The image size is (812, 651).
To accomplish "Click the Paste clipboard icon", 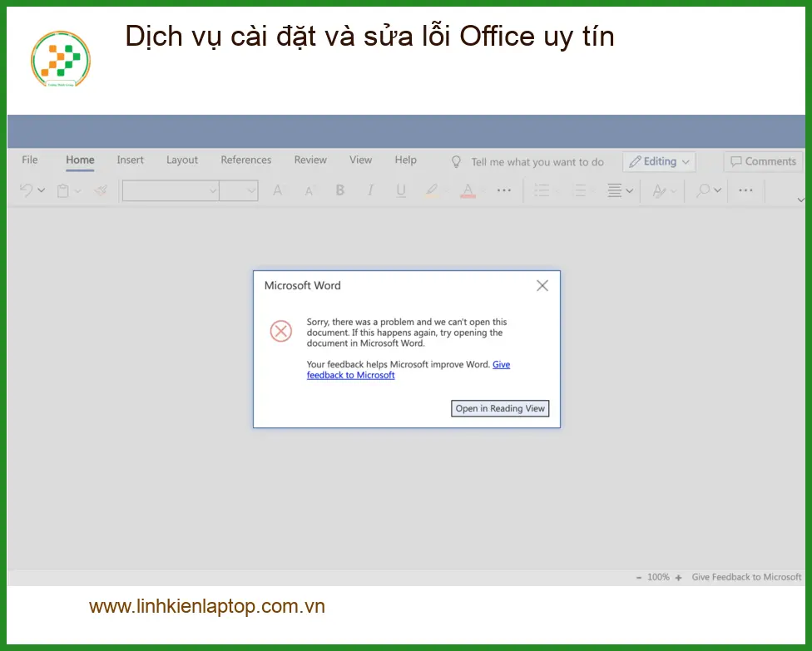I will (x=63, y=190).
